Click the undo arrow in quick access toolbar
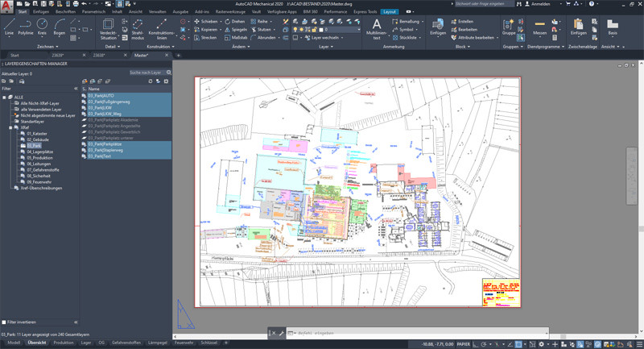This screenshot has height=349, width=644. [85, 4]
